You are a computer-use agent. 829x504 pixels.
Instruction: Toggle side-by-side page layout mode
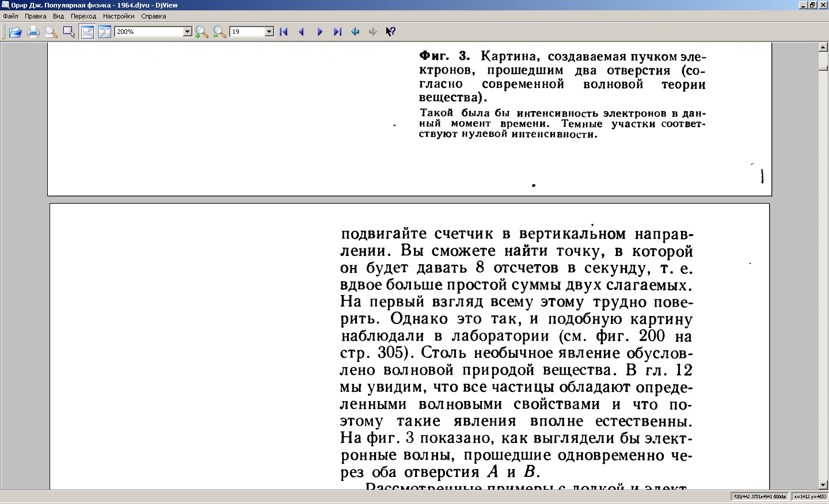(x=105, y=32)
